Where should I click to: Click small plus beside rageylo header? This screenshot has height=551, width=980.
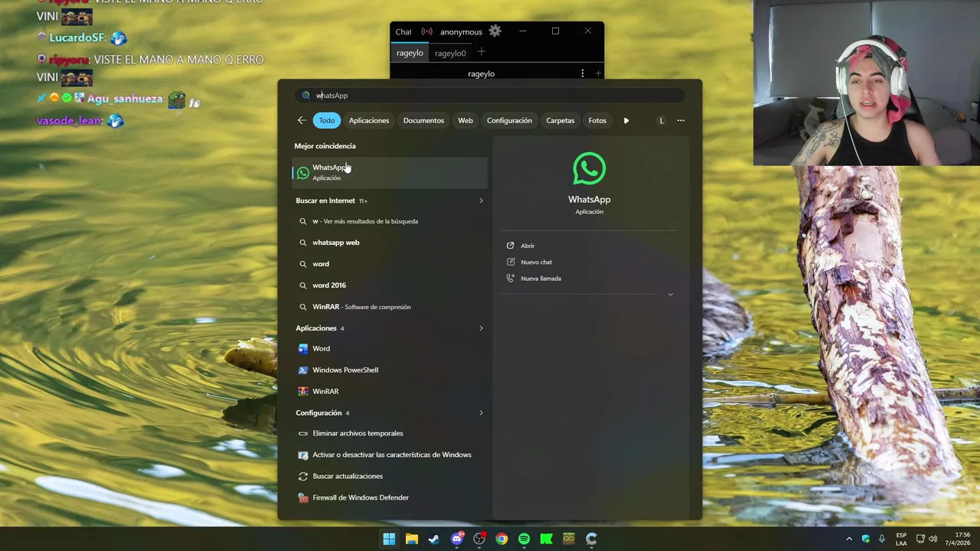click(x=599, y=73)
